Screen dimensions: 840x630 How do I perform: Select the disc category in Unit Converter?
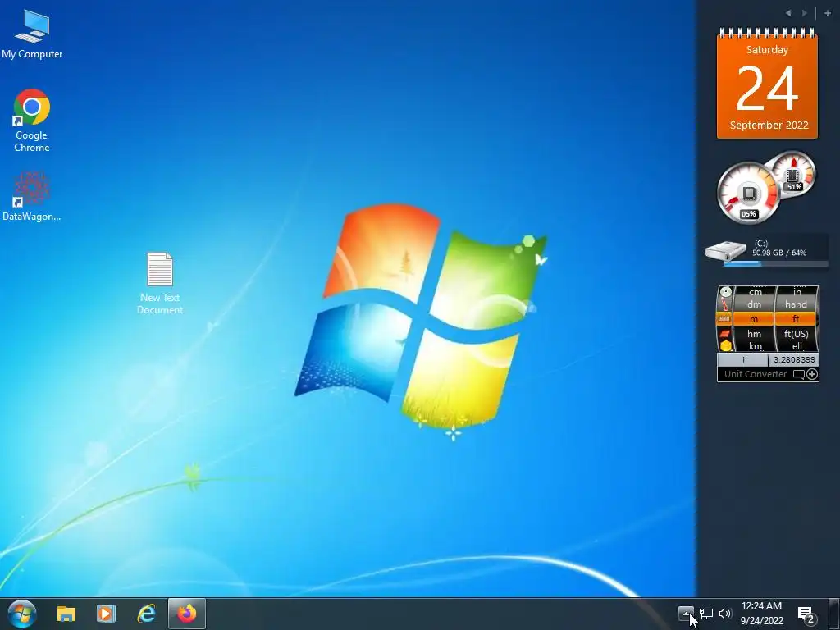pos(725,292)
